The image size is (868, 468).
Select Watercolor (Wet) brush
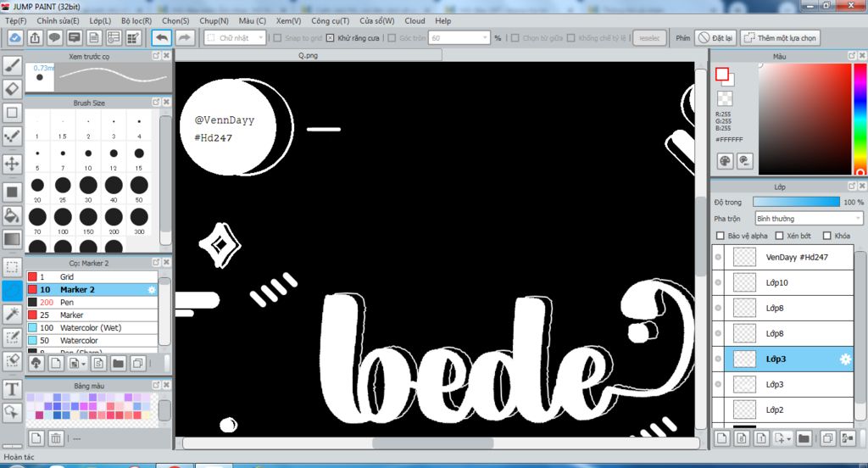pos(92,328)
